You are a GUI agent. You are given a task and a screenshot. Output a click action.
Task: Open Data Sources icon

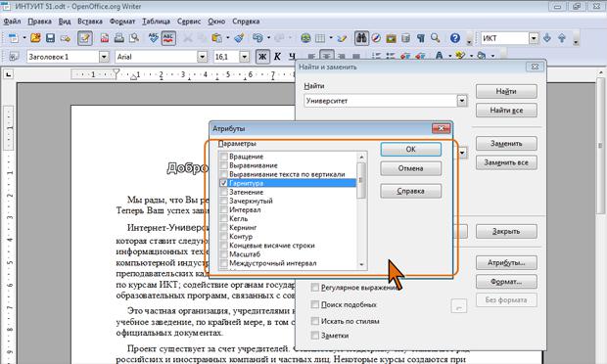[405, 38]
